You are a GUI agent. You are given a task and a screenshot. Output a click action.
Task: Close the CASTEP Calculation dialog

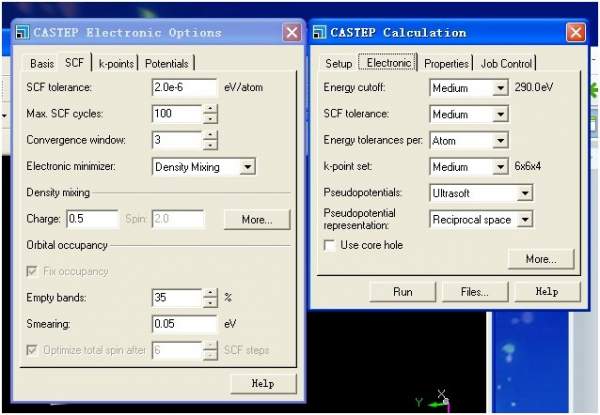tap(576, 33)
